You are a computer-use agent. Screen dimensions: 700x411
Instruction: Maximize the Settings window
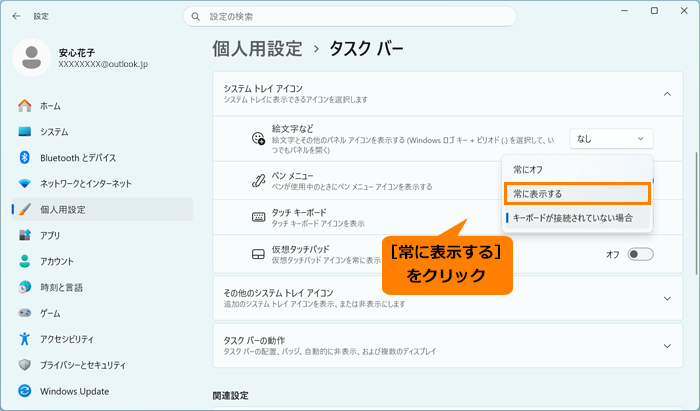654,11
